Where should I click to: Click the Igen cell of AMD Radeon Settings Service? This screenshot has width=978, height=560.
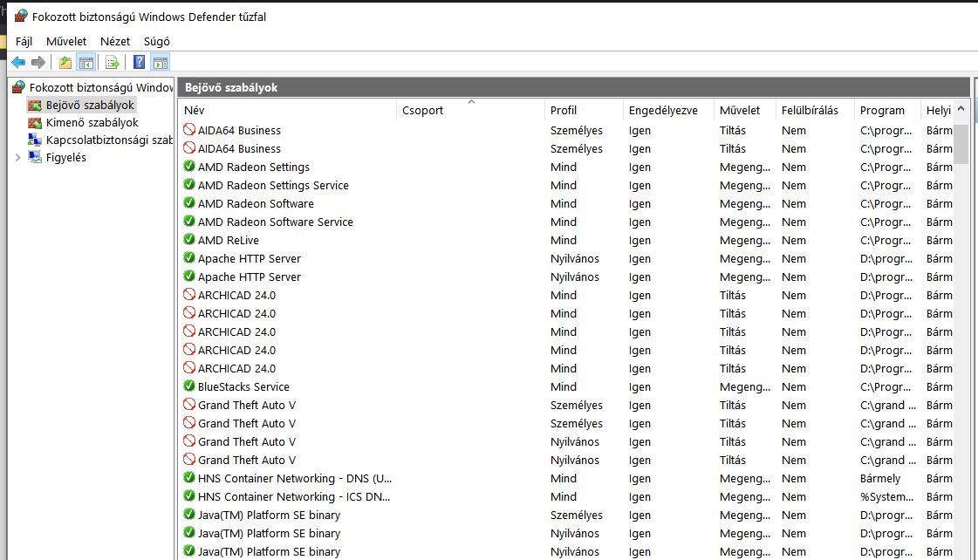[x=639, y=185]
